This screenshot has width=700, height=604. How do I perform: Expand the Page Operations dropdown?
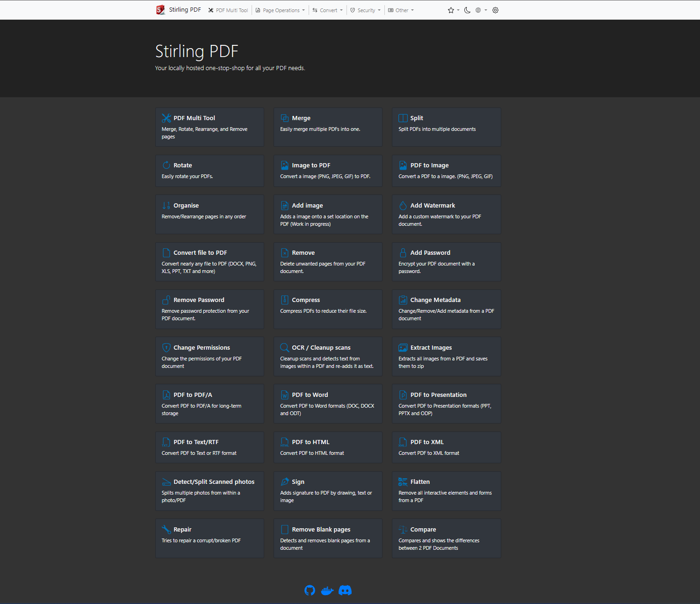tap(281, 10)
